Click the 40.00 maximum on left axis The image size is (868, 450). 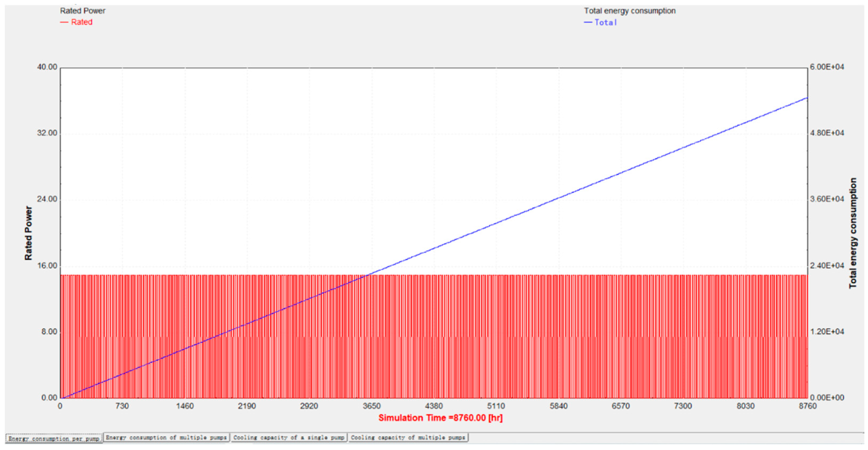point(47,67)
